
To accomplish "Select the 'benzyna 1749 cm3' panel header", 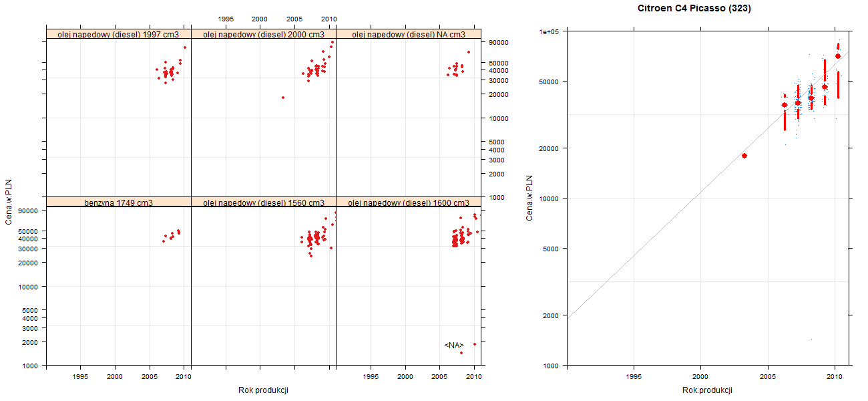I will pyautogui.click(x=119, y=203).
